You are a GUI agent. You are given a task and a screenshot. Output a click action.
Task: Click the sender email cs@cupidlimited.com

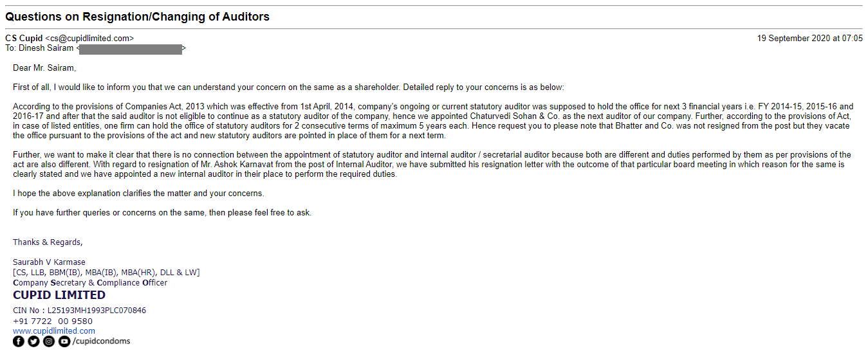(x=89, y=39)
